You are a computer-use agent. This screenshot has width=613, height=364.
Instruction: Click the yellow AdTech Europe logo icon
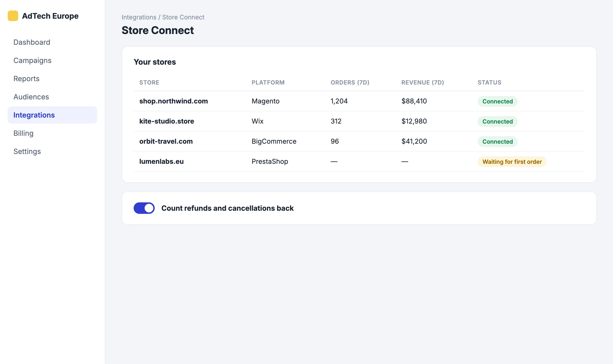(x=13, y=16)
